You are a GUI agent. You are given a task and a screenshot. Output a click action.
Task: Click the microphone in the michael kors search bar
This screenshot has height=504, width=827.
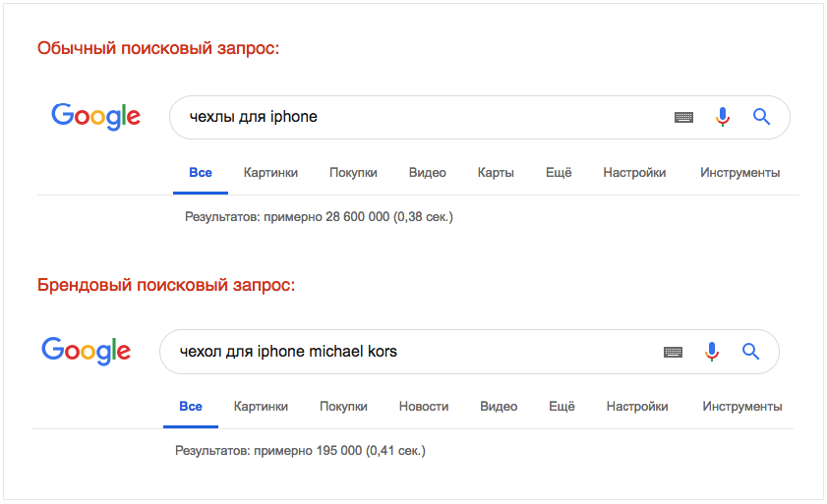click(712, 351)
